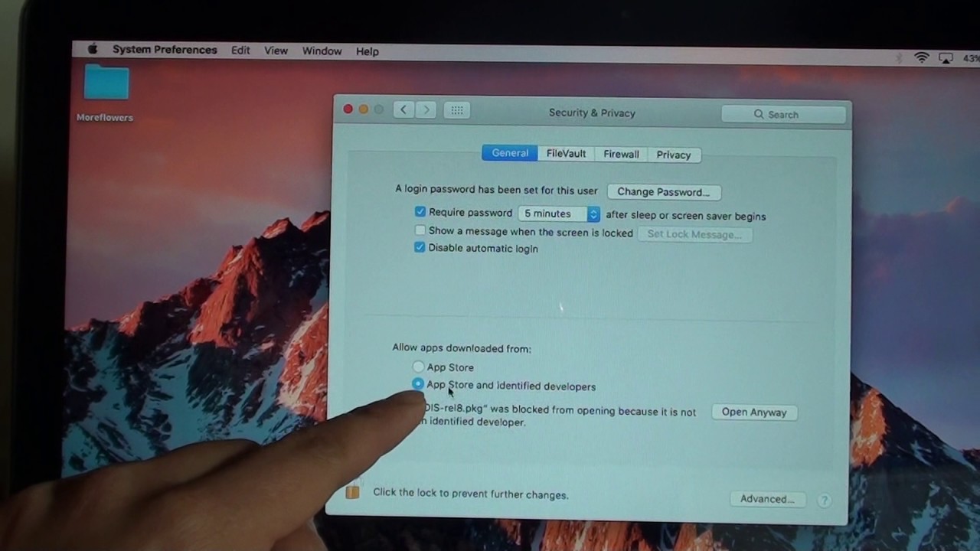Screen dimensions: 980x551
Task: Click the magnifier icon in Search field
Action: 759,114
